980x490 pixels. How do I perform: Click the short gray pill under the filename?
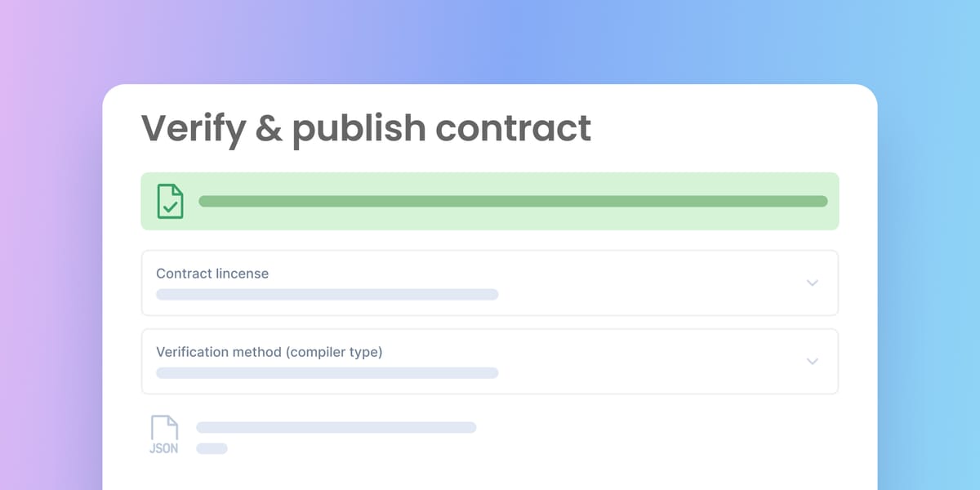pos(212,448)
